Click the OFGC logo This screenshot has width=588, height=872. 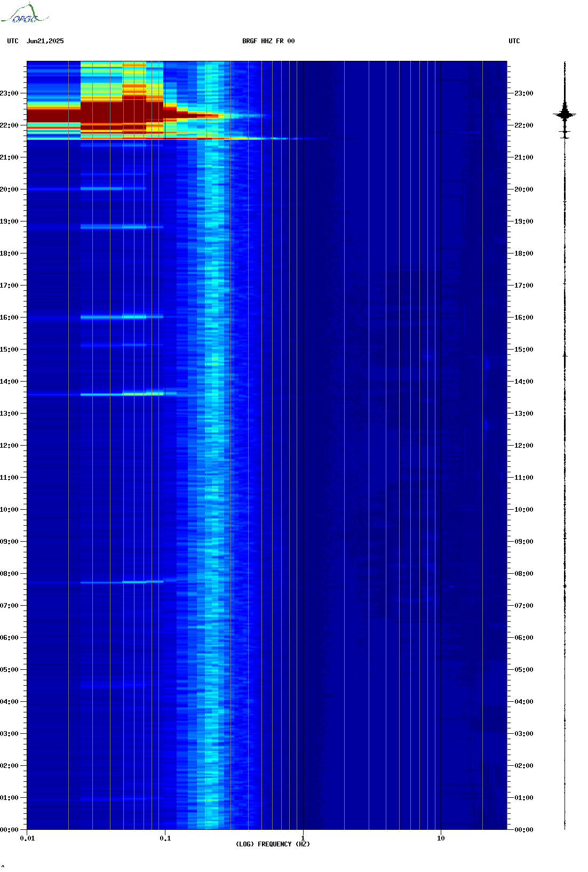coord(24,13)
